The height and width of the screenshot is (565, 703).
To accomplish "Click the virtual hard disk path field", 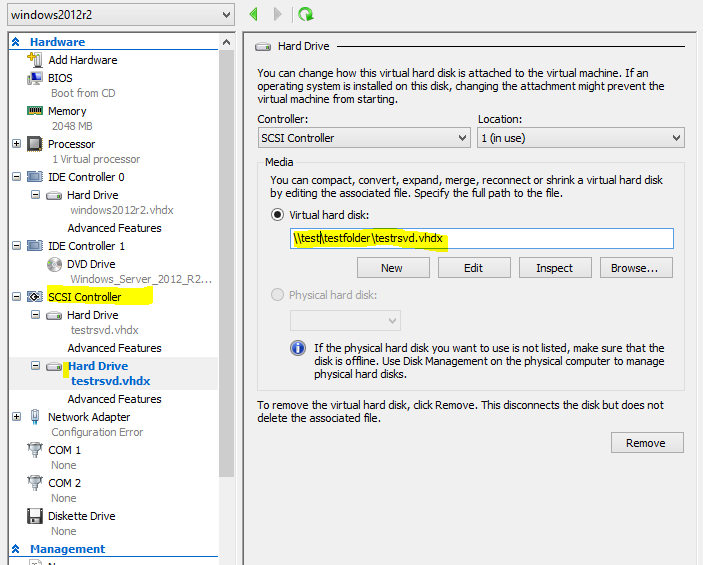I will (x=482, y=238).
